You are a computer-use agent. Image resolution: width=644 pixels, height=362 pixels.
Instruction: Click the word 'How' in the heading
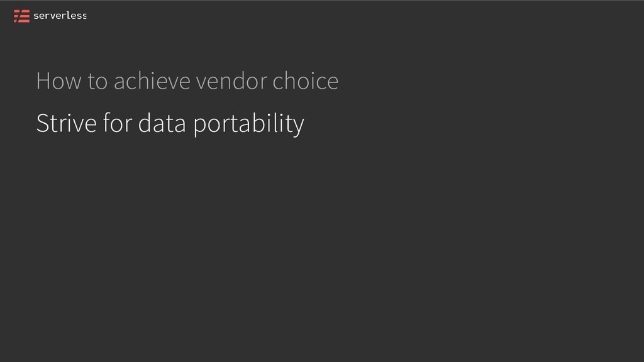coord(54,81)
